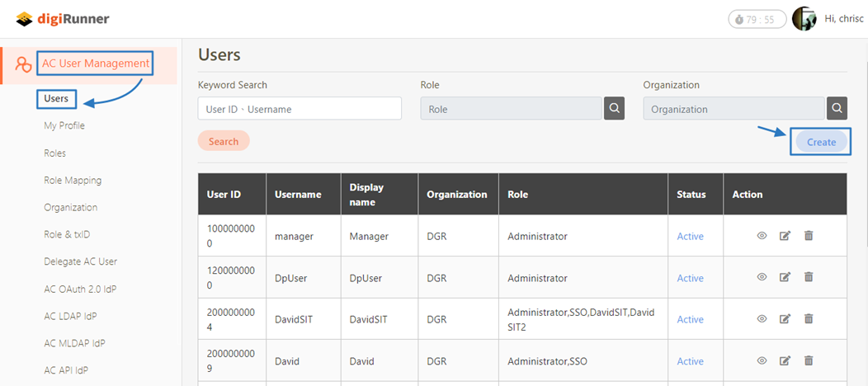
Task: Click the Keyword Search input field
Action: pyautogui.click(x=300, y=109)
